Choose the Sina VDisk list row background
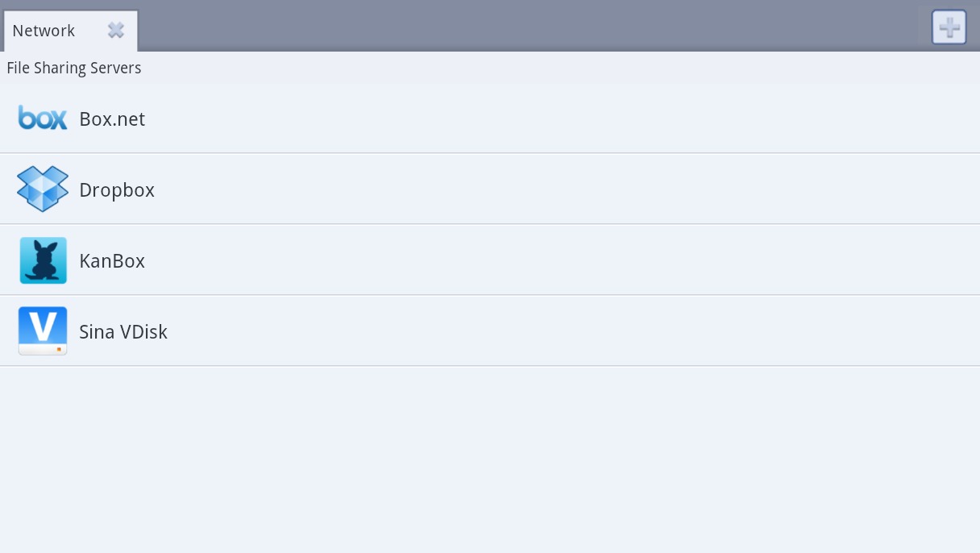Screen dimensions: 980x553 point(564,331)
